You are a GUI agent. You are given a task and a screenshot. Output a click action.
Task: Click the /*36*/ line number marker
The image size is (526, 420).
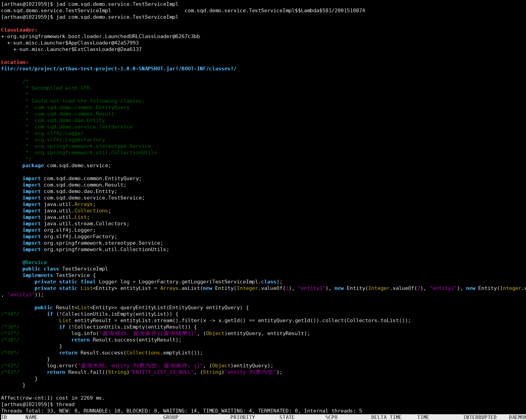(x=10, y=327)
